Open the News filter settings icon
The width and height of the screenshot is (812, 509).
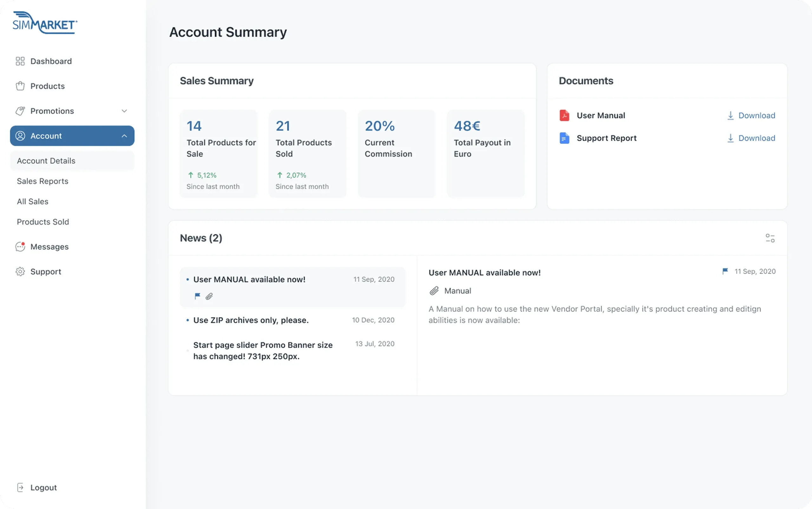tap(770, 238)
